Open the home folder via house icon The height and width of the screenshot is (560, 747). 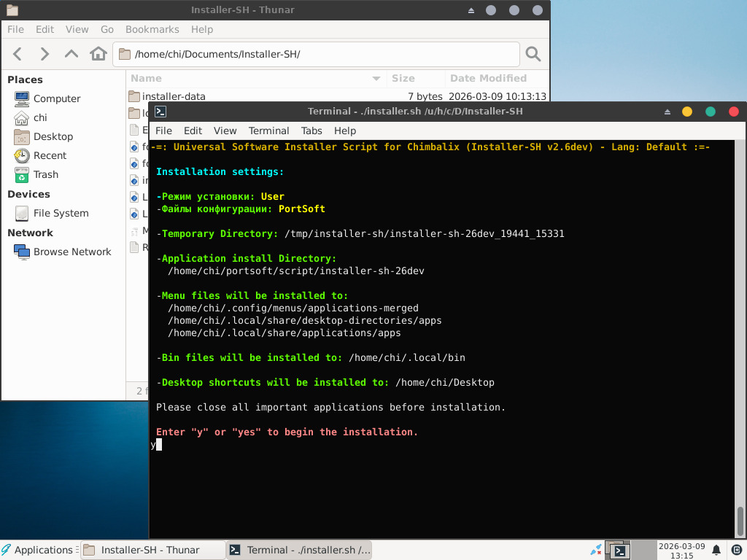click(98, 54)
